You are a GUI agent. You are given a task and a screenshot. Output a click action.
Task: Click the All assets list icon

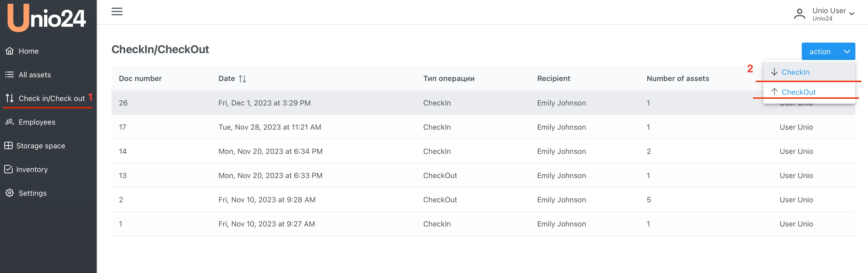click(x=10, y=74)
